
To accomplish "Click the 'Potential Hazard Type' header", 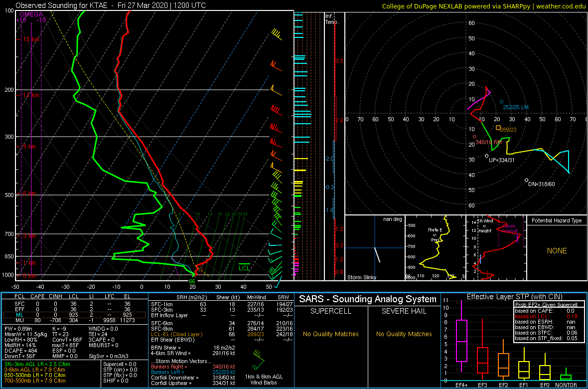I will click(x=557, y=220).
